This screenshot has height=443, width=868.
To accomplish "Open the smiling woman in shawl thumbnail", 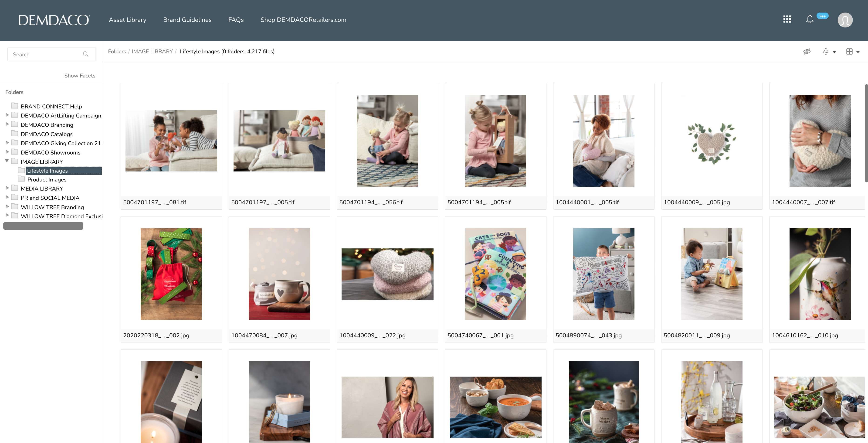I will coord(387,407).
